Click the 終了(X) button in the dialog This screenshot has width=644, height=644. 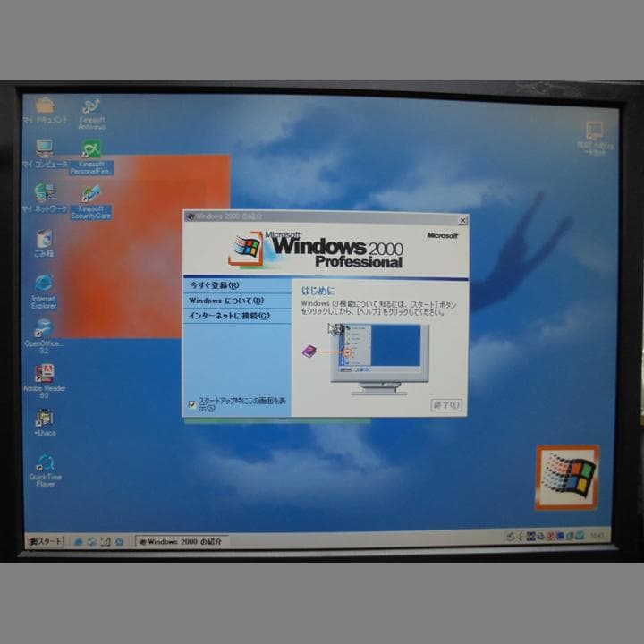click(x=446, y=405)
